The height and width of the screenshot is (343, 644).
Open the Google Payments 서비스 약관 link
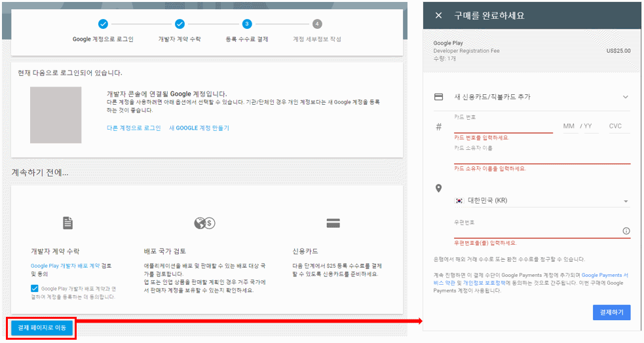point(531,279)
